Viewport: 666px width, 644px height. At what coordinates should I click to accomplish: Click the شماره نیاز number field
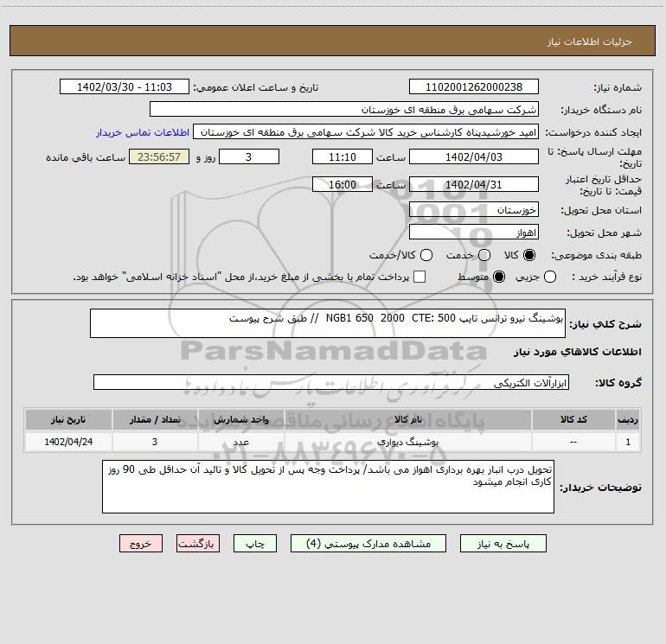(473, 87)
